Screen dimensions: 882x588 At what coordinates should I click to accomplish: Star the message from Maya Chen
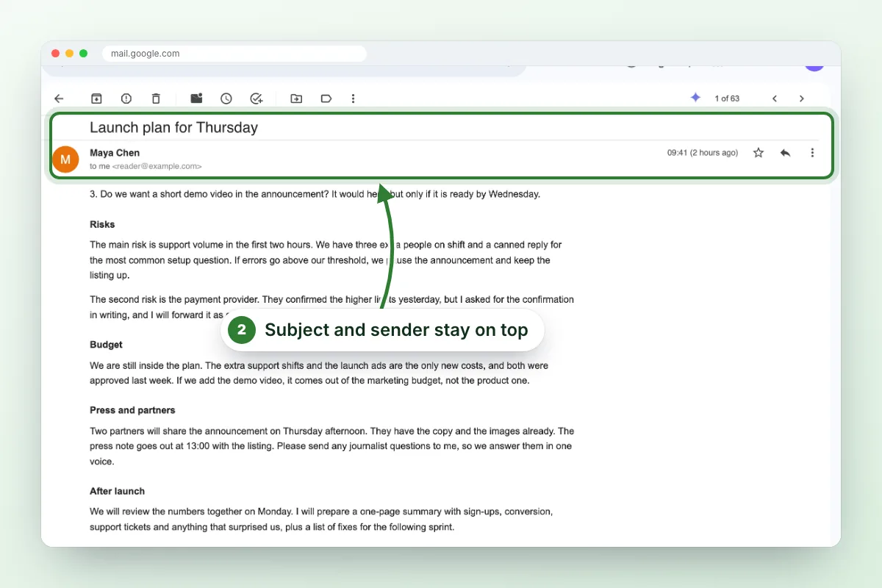pyautogui.click(x=759, y=153)
